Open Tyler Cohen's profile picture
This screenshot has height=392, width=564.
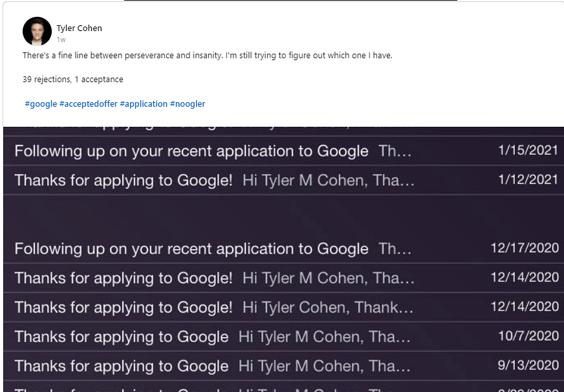(x=37, y=31)
